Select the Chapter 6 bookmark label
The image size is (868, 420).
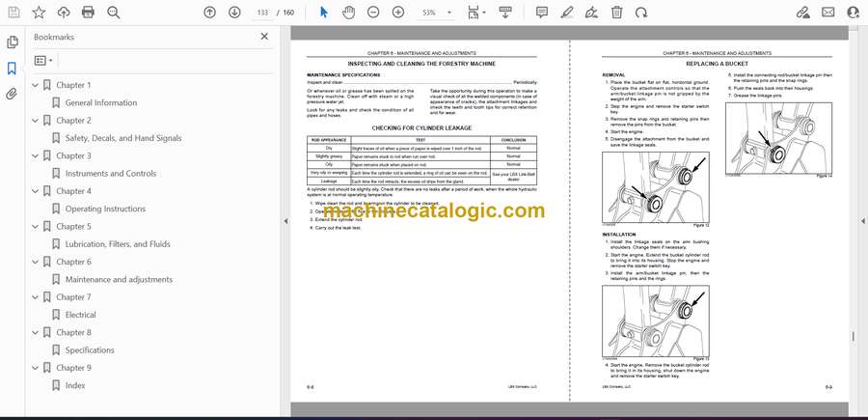73,262
